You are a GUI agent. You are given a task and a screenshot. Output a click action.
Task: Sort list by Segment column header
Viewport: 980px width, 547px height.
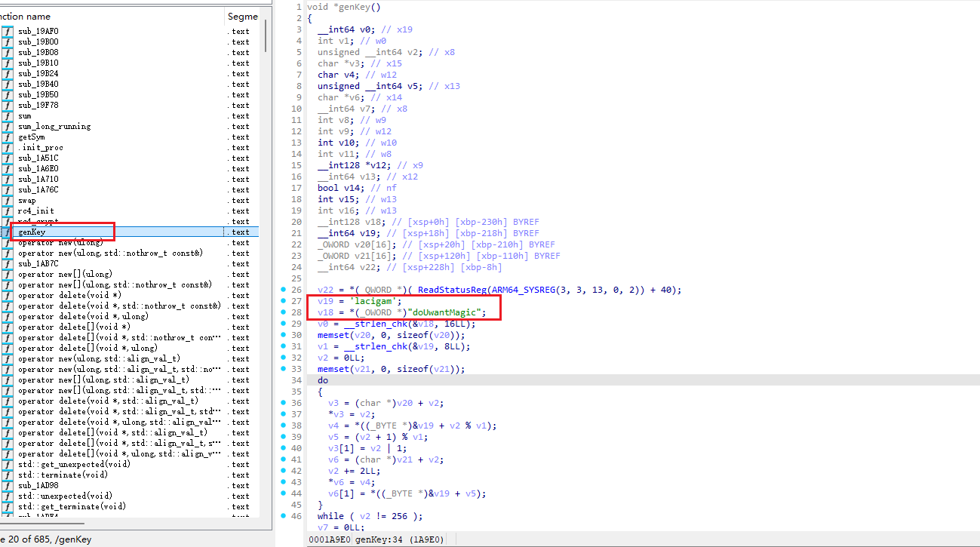[241, 16]
